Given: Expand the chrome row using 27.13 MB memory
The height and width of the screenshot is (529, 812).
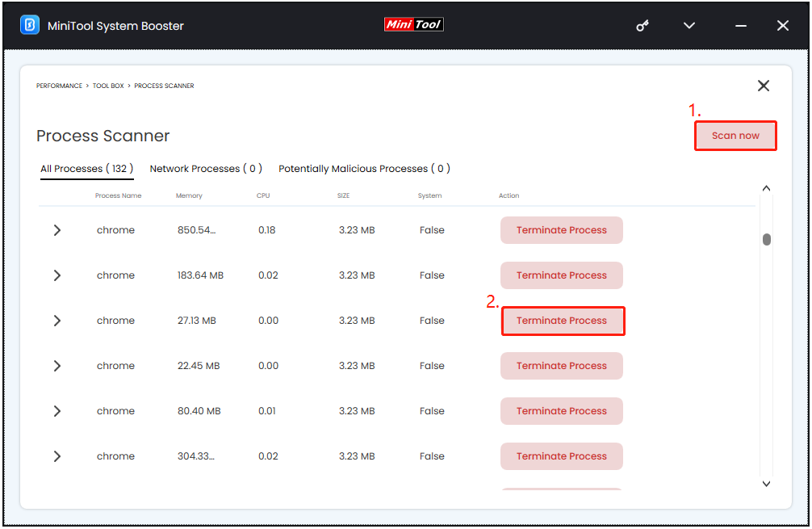Looking at the screenshot, I should click(57, 321).
